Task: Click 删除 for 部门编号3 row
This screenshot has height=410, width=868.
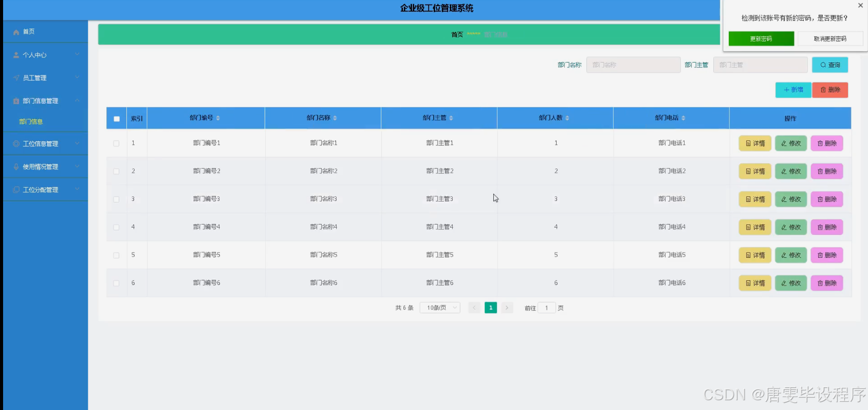Action: click(827, 199)
